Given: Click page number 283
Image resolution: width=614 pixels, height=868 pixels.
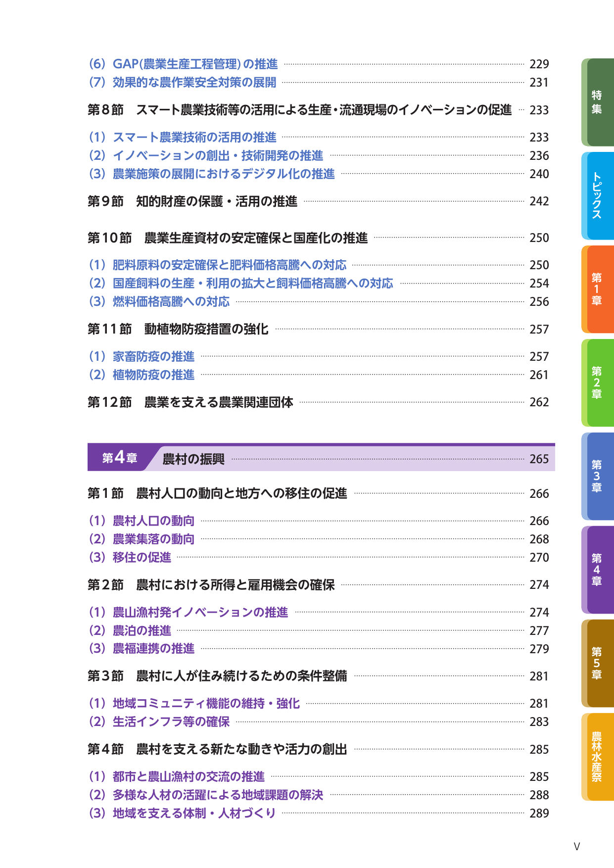Looking at the screenshot, I should tap(539, 722).
